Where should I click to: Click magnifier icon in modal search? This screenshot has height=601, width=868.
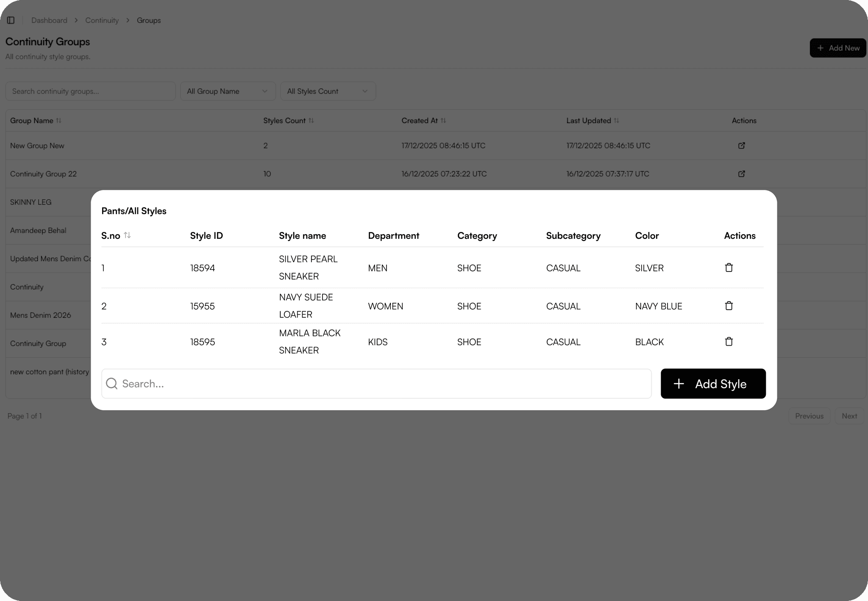[x=112, y=383]
